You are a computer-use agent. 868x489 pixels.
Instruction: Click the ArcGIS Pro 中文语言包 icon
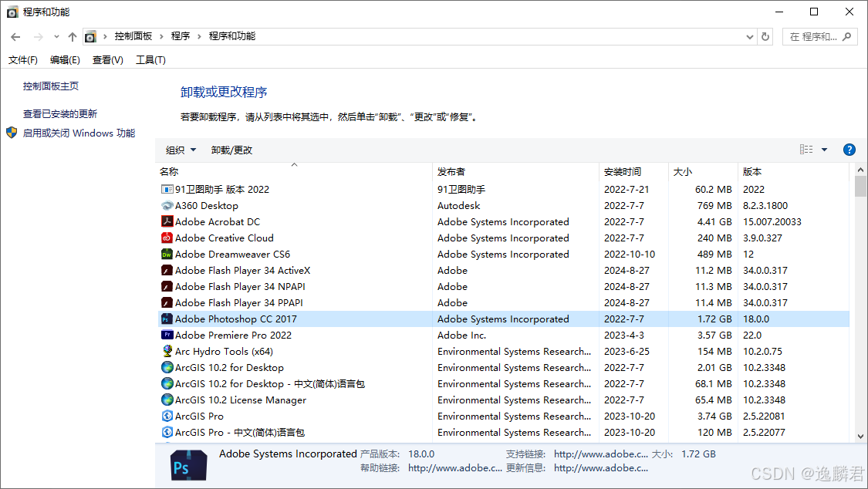[167, 432]
